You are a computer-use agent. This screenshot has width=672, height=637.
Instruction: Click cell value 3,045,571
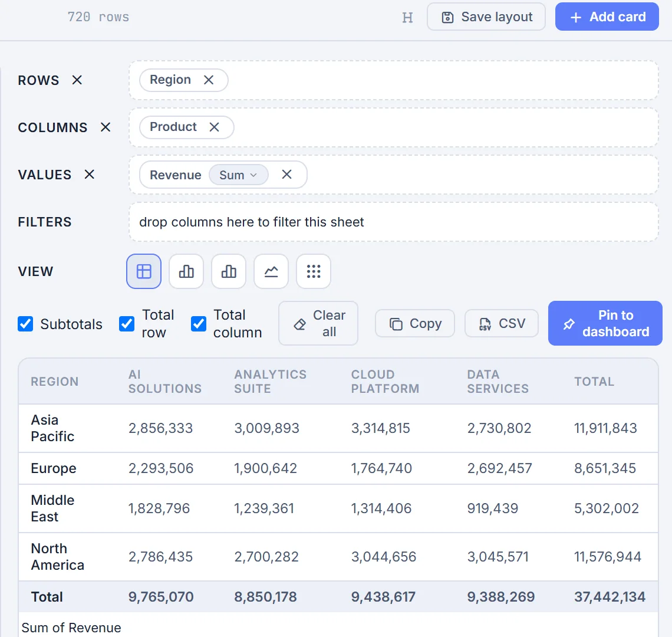coord(498,557)
